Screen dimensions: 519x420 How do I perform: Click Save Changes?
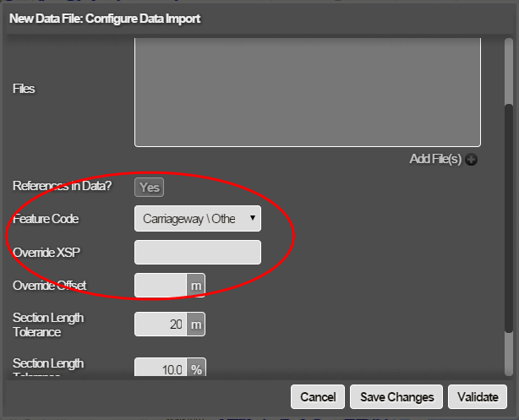(396, 397)
